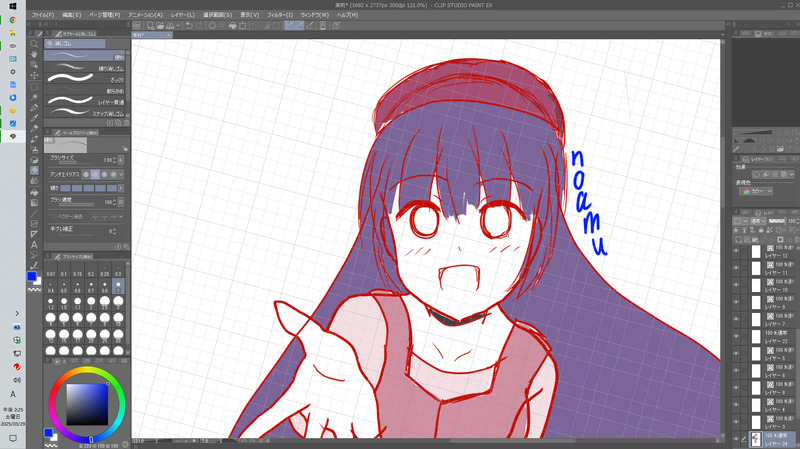Open the layer blending mode 通常 dropdown
Viewport: 800px width, 449px height.
pos(757,221)
